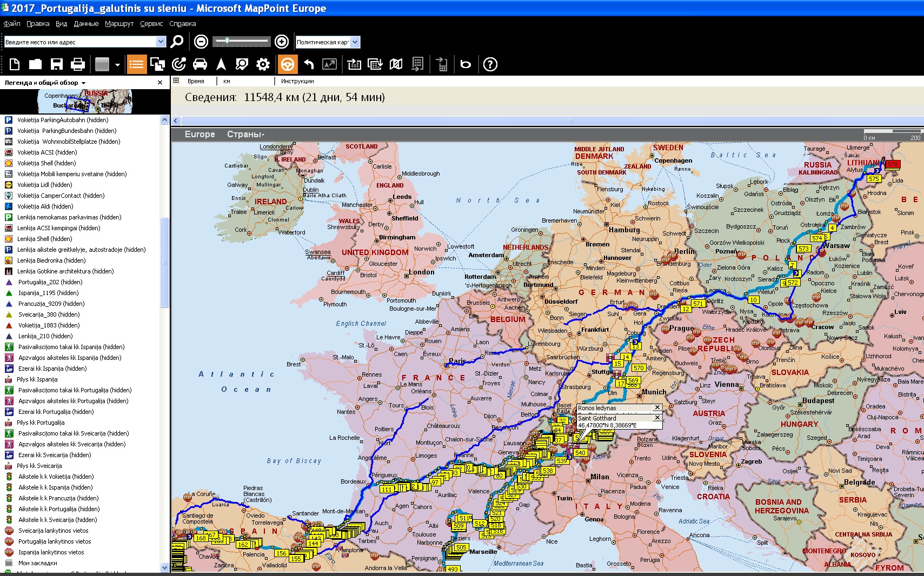The width and height of the screenshot is (924, 576).
Task: Open the Данные menu
Action: [86, 24]
